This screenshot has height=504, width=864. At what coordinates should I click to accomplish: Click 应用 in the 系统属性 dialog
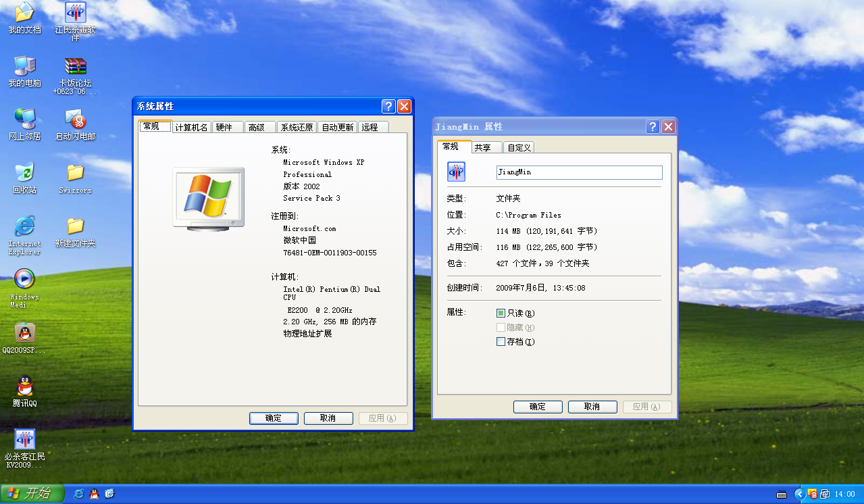coord(383,418)
